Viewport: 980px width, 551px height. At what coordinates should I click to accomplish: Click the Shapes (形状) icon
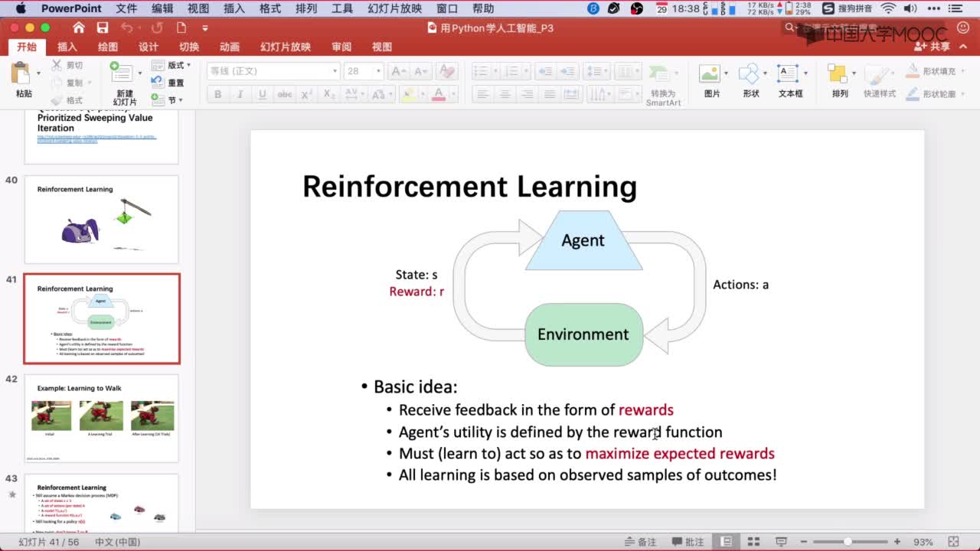748,74
